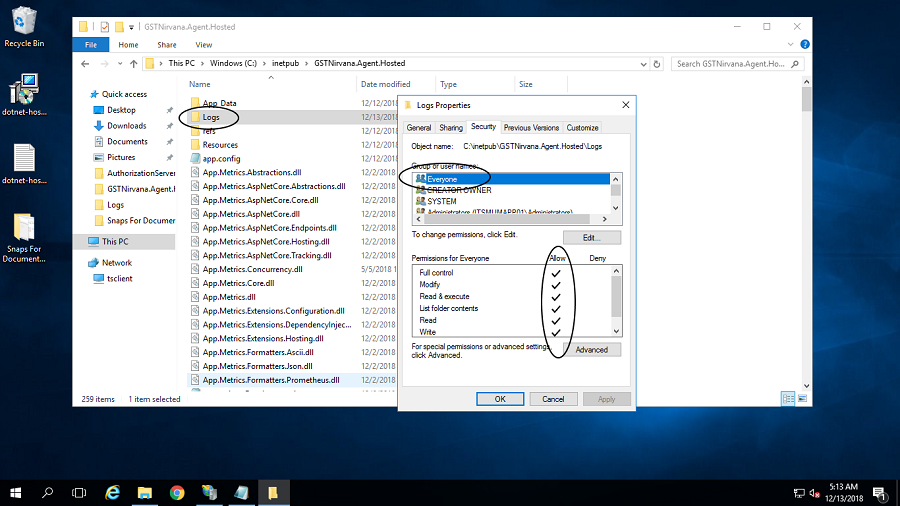Select the Everyone group entry

pos(511,179)
